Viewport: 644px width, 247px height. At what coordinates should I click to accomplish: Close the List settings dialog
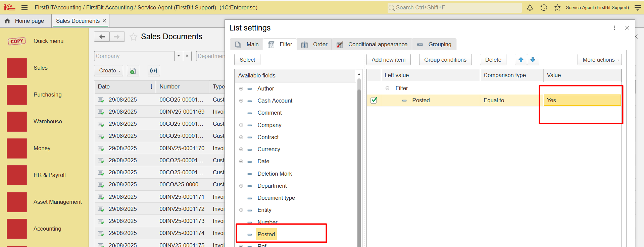(627, 28)
